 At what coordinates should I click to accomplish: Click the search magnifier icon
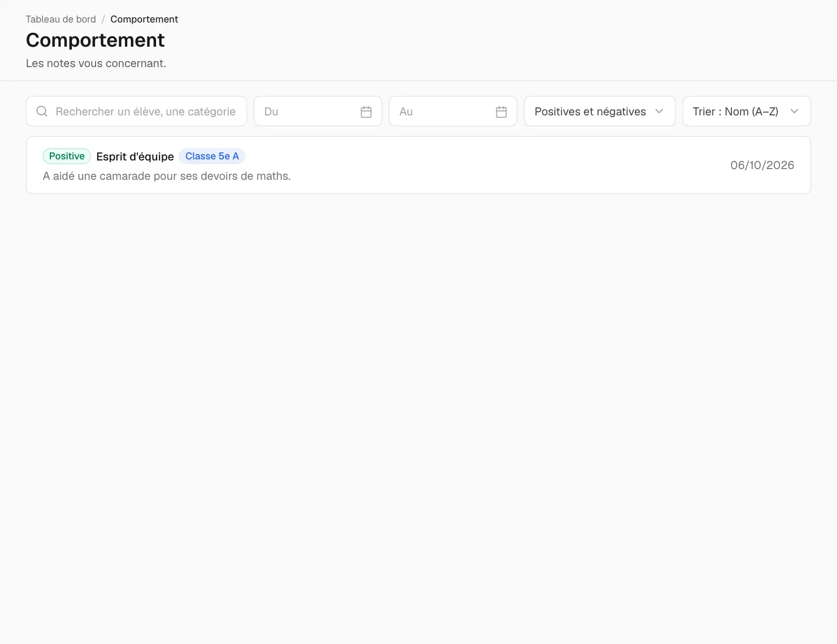coord(42,111)
